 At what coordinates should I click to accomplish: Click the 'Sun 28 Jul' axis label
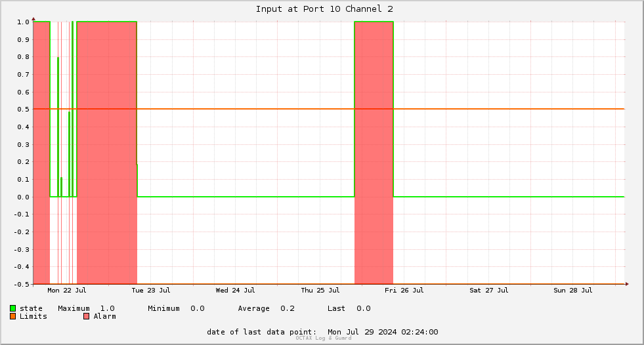(573, 290)
